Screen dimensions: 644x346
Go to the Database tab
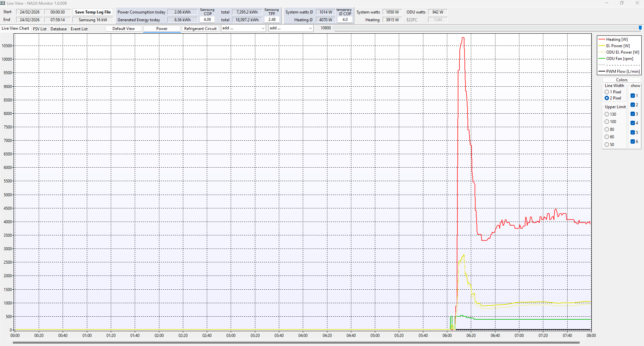tap(59, 29)
